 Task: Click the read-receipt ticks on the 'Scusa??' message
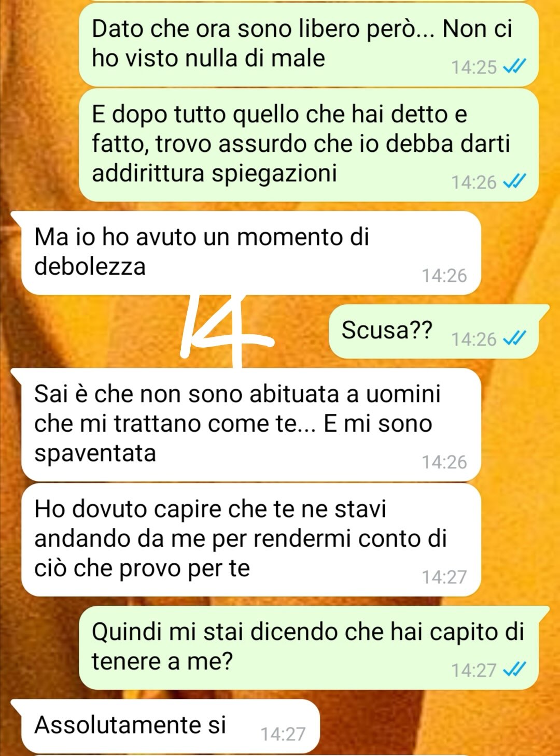click(x=515, y=338)
